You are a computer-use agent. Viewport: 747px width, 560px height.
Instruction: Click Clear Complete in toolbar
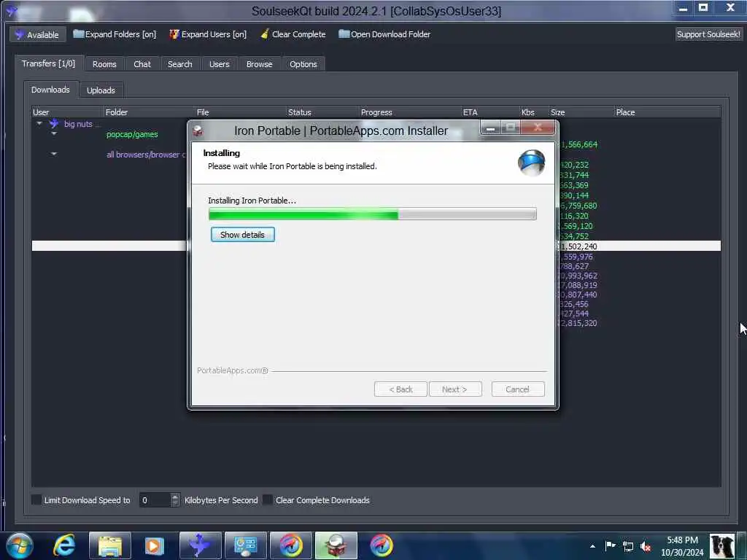click(x=293, y=34)
